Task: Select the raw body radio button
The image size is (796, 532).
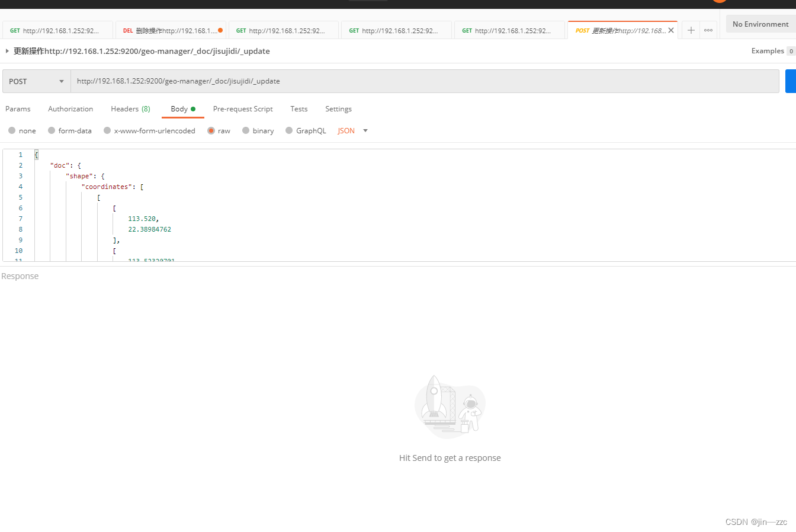Action: pyautogui.click(x=211, y=130)
